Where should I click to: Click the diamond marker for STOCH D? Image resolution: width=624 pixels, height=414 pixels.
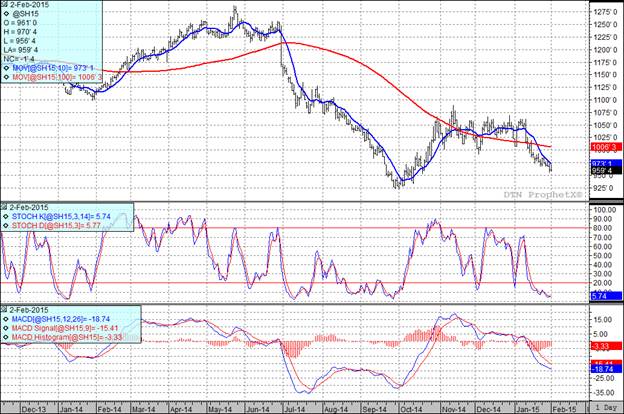7,226
